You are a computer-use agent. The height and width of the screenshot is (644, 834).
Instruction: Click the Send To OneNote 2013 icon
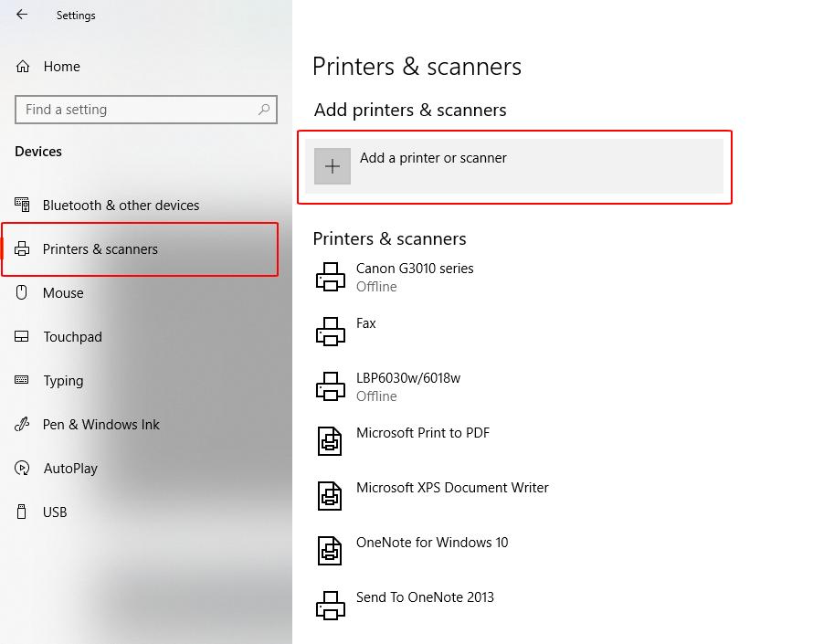coord(331,606)
